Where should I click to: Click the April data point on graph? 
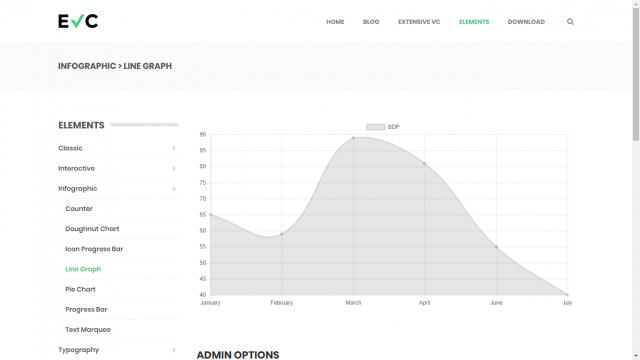pyautogui.click(x=424, y=164)
